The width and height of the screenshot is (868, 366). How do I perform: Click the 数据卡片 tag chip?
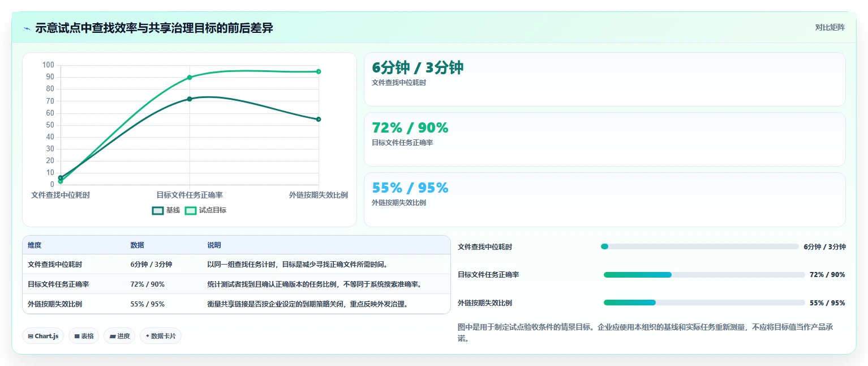click(x=161, y=336)
